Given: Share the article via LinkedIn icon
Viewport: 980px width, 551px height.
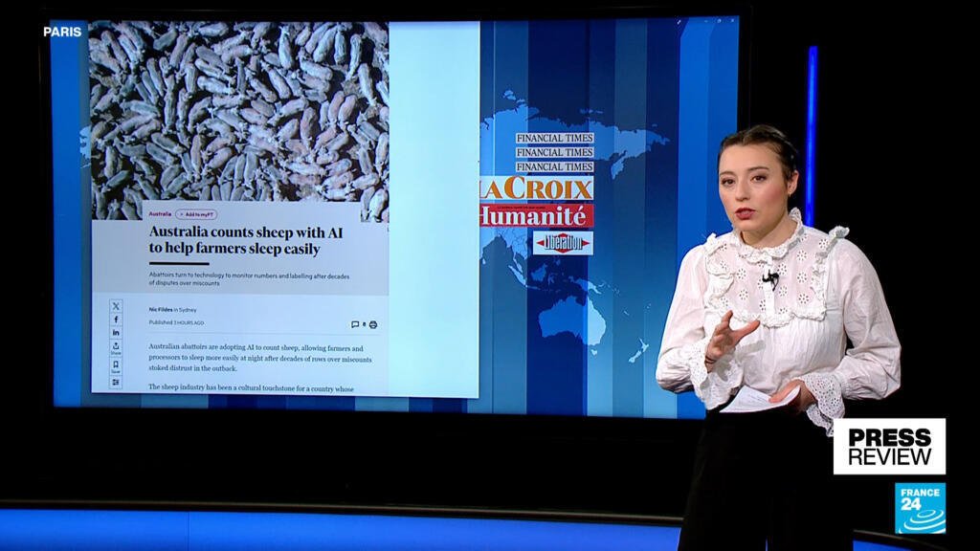Looking at the screenshot, I should 116,333.
